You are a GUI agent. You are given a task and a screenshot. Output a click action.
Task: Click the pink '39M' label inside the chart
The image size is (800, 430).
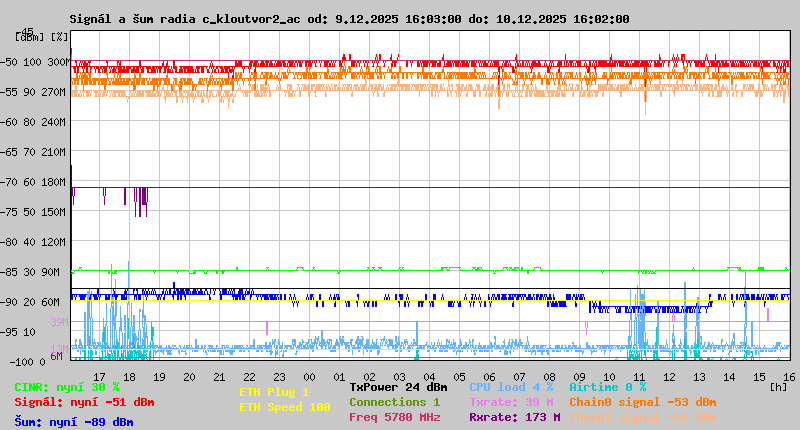coord(59,322)
